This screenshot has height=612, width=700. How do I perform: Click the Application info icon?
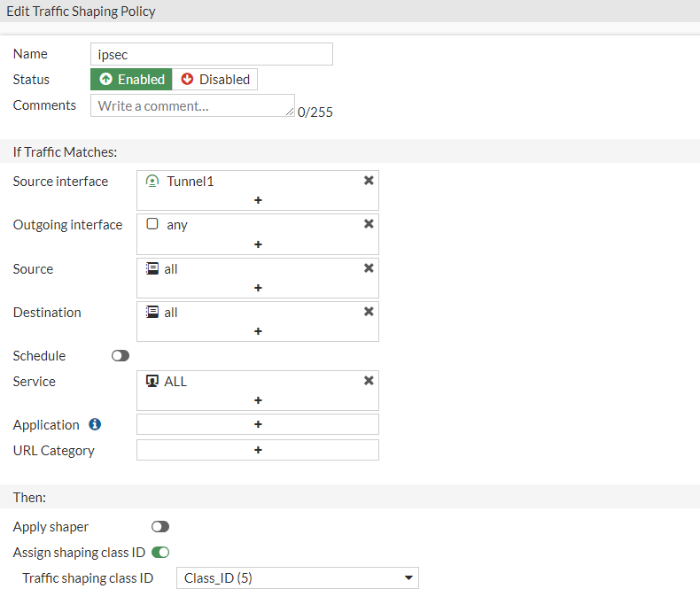click(x=95, y=424)
